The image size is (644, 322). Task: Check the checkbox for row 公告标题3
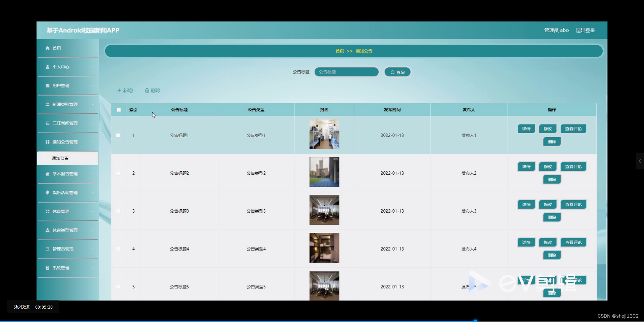tap(118, 211)
